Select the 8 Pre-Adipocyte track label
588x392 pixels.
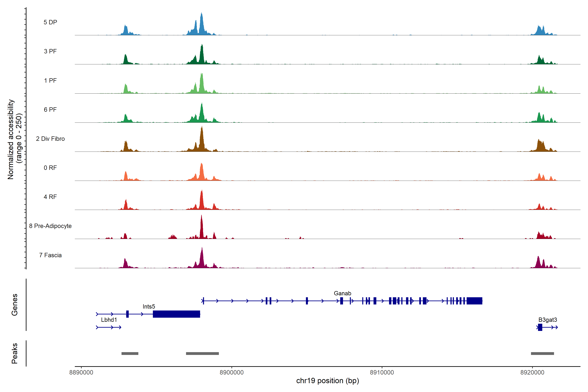tap(50, 226)
